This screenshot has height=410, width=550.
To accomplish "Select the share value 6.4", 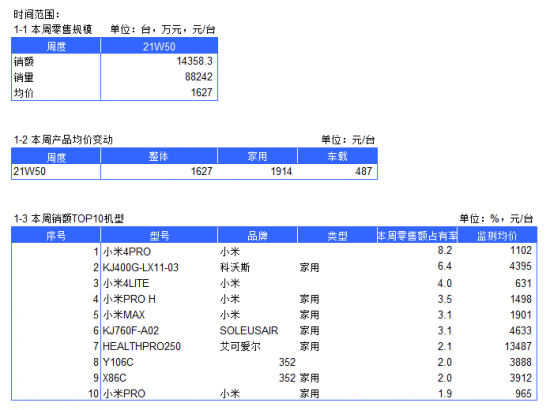I will point(445,266).
